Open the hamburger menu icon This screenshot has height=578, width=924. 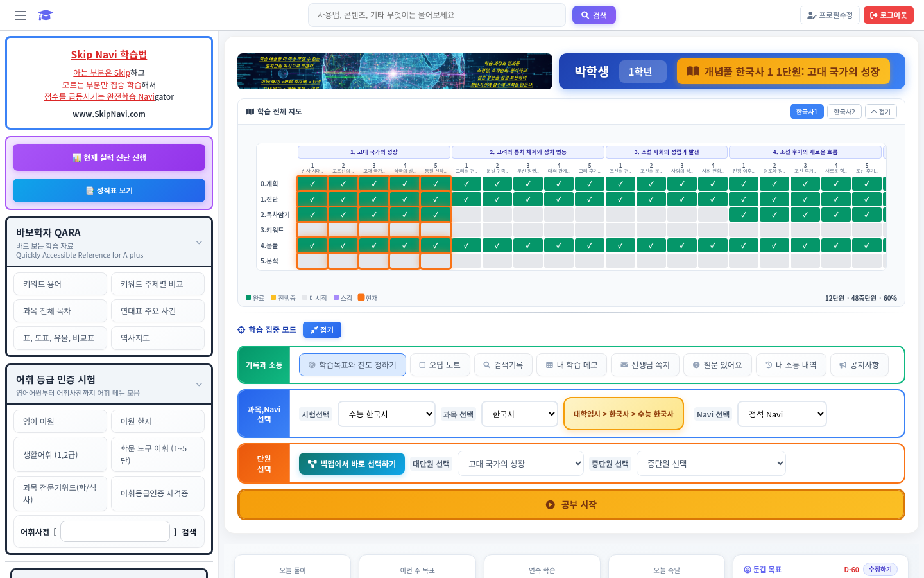21,15
